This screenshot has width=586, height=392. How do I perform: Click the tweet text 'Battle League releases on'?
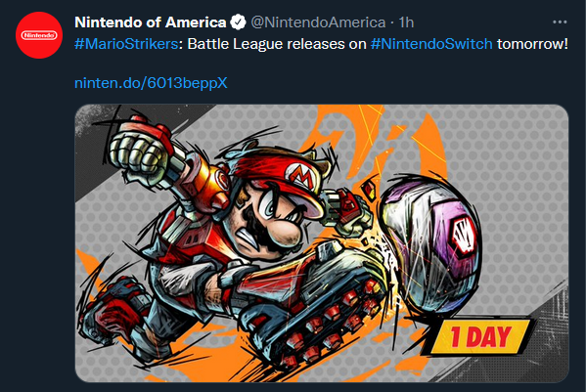(x=277, y=44)
